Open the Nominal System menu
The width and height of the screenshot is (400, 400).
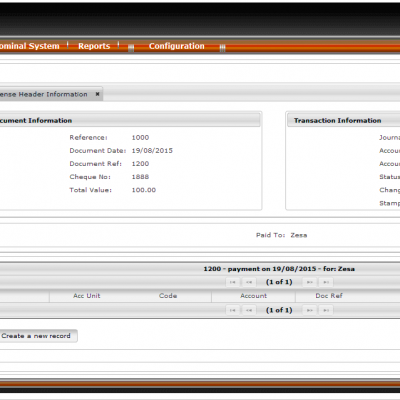coord(29,46)
